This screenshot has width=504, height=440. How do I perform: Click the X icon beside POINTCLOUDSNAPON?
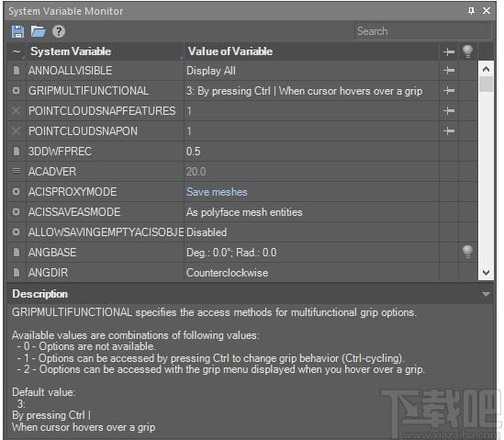[17, 131]
